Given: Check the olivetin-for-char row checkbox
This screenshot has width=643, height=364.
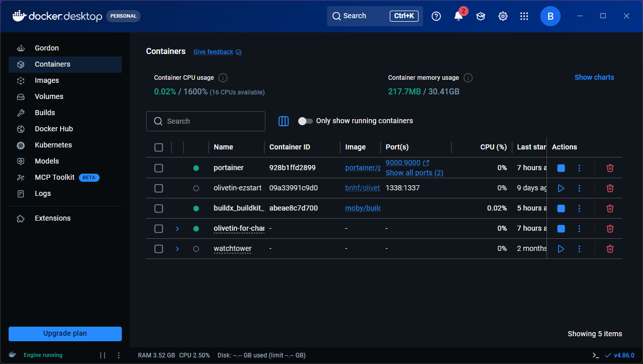Looking at the screenshot, I should pyautogui.click(x=159, y=229).
